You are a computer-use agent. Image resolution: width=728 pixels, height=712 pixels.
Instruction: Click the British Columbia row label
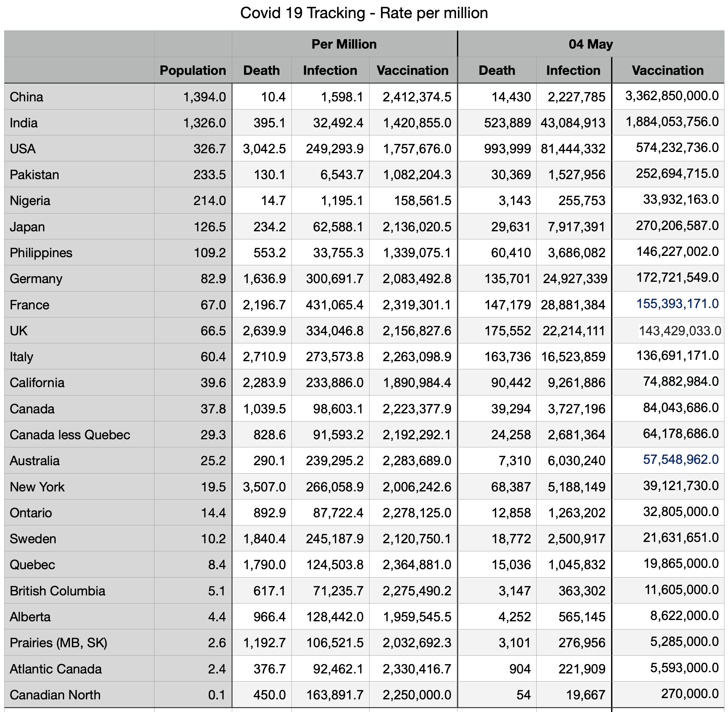tap(58, 591)
